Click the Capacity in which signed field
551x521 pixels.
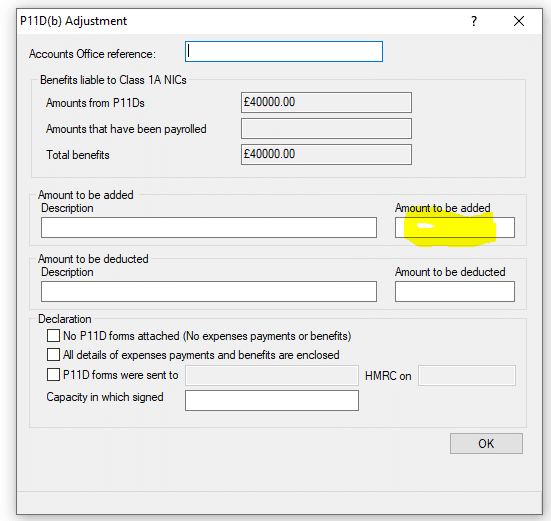272,400
